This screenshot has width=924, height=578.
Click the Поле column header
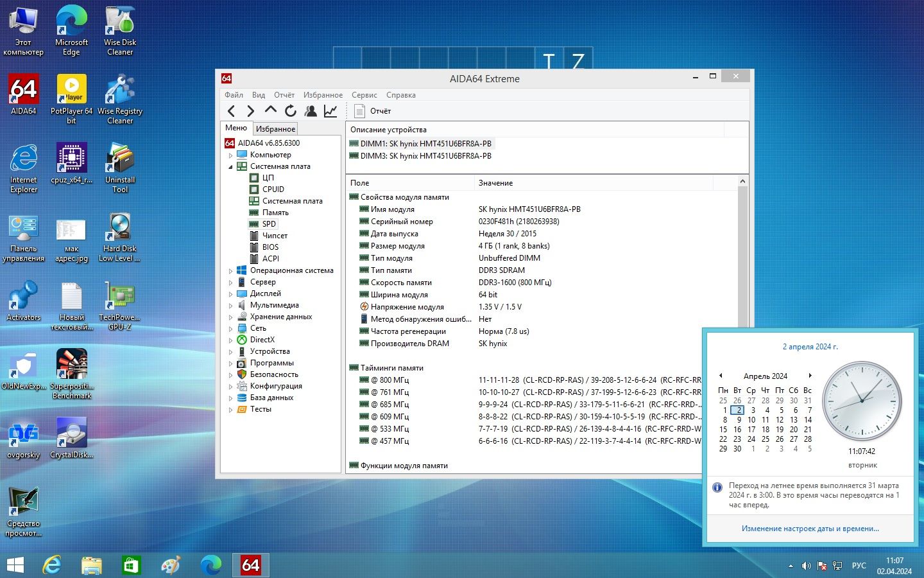point(410,183)
